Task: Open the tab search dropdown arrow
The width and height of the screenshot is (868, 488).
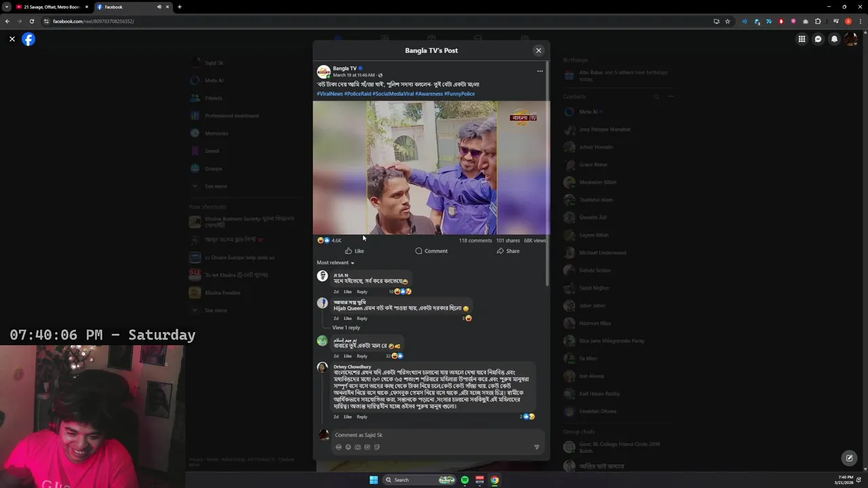Action: coord(7,7)
